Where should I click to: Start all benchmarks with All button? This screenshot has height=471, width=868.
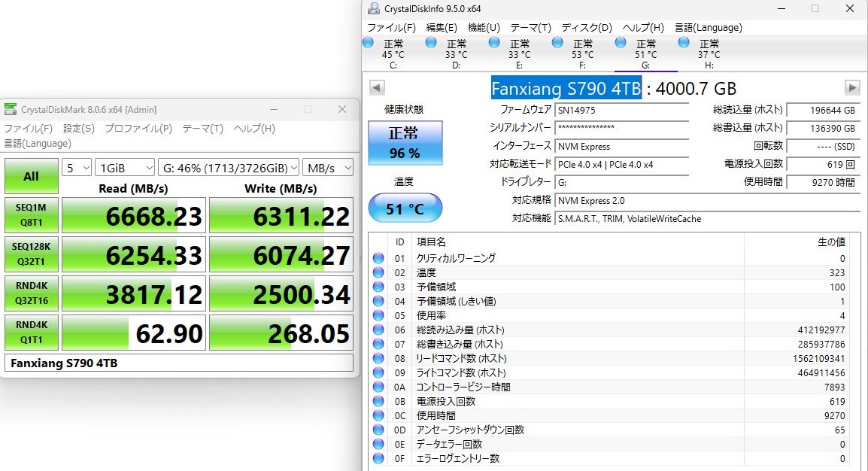tap(32, 176)
